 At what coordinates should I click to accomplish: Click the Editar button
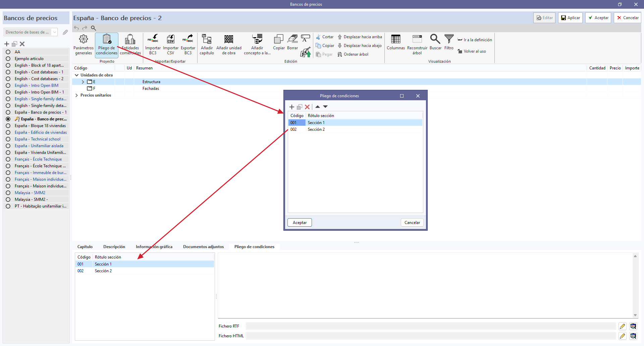tap(544, 18)
